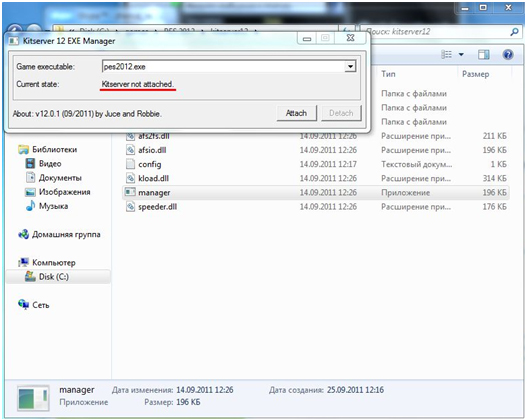Click the Изображения picture icon
The image size is (527, 420).
pos(30,192)
